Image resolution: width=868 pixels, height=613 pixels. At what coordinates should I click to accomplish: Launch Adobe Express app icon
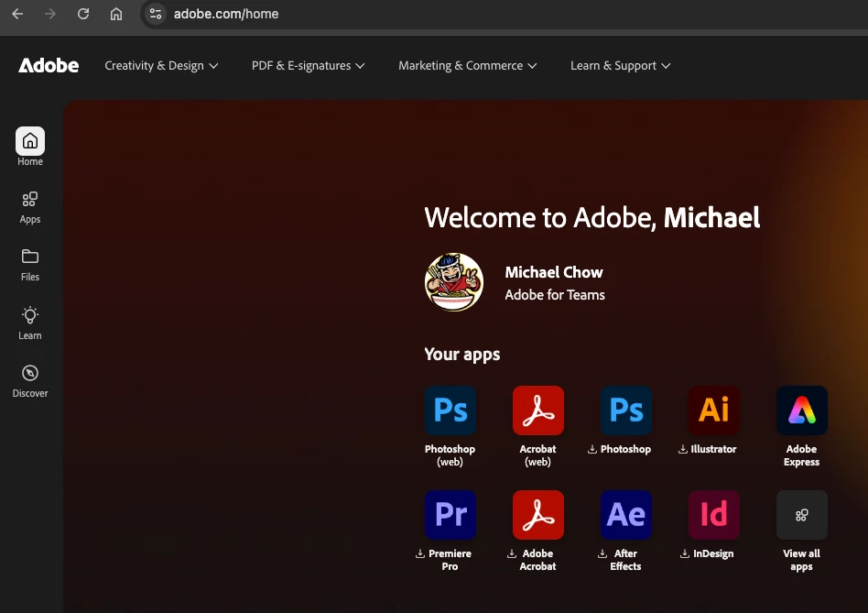(x=801, y=410)
